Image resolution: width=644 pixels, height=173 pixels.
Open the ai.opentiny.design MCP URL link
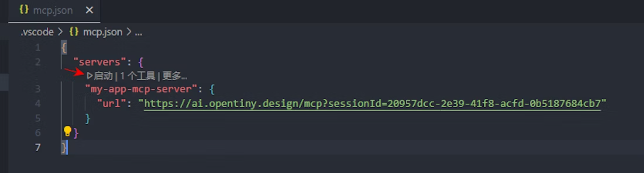coord(372,104)
